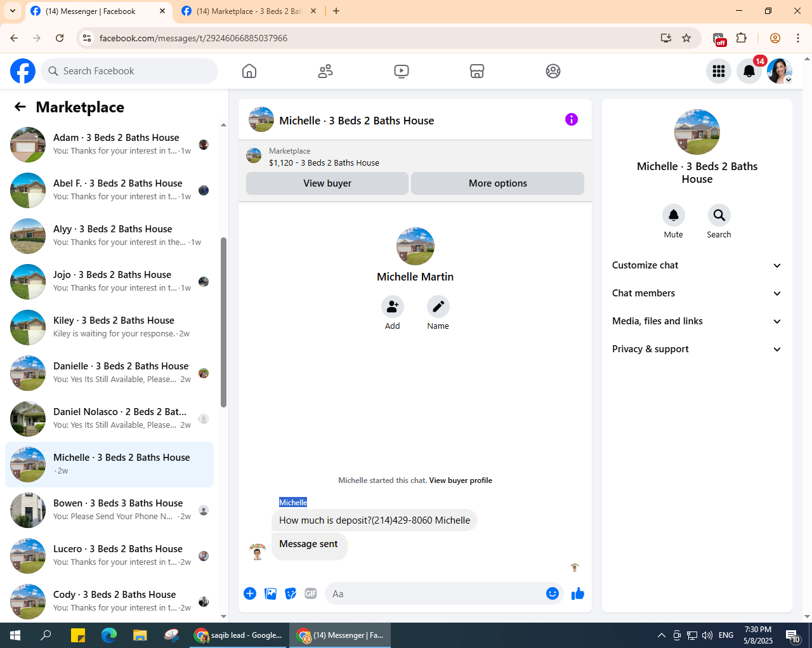812x648 pixels.
Task: Click the back arrow beside Marketplace heading
Action: tap(20, 107)
